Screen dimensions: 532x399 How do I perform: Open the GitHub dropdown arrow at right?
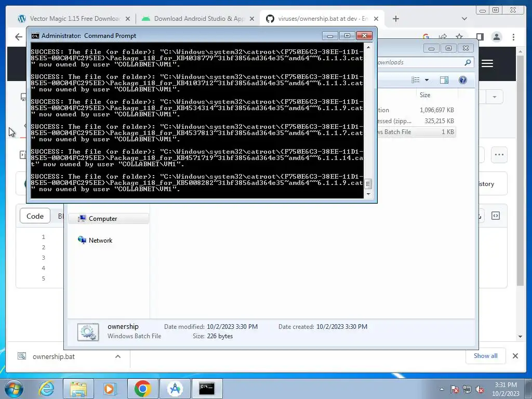tap(495, 97)
